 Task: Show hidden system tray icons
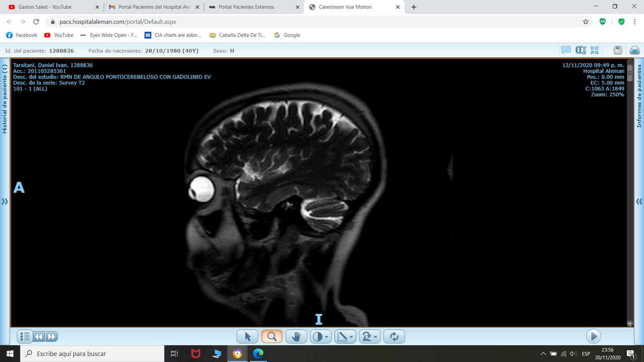[543, 353]
